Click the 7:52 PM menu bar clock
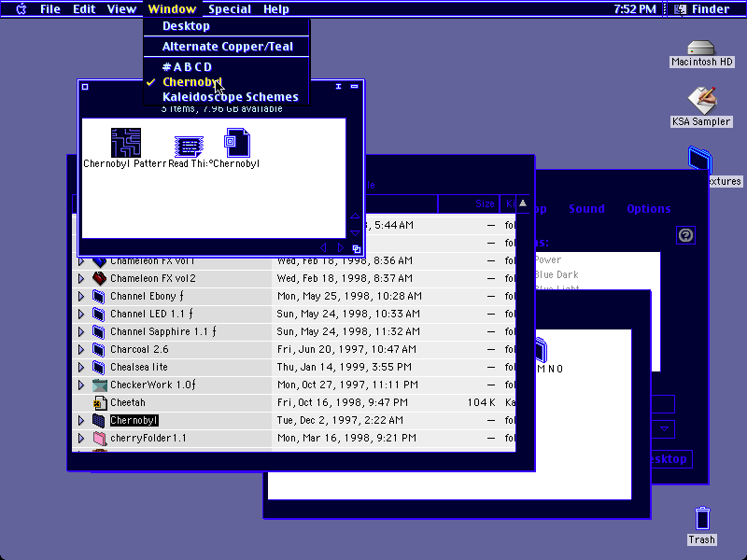Image resolution: width=747 pixels, height=560 pixels. point(635,9)
